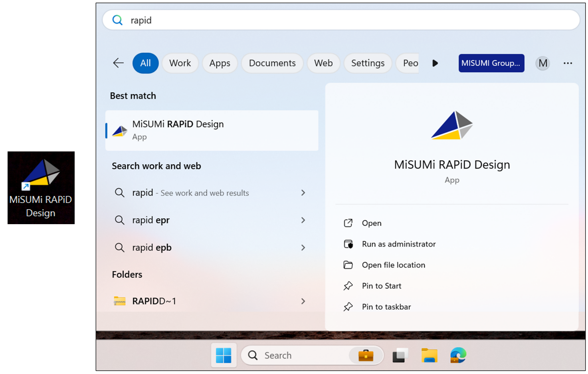588x374 pixels.
Task: Expand the 'rapid epr' suggestion chevron
Action: pyautogui.click(x=303, y=220)
